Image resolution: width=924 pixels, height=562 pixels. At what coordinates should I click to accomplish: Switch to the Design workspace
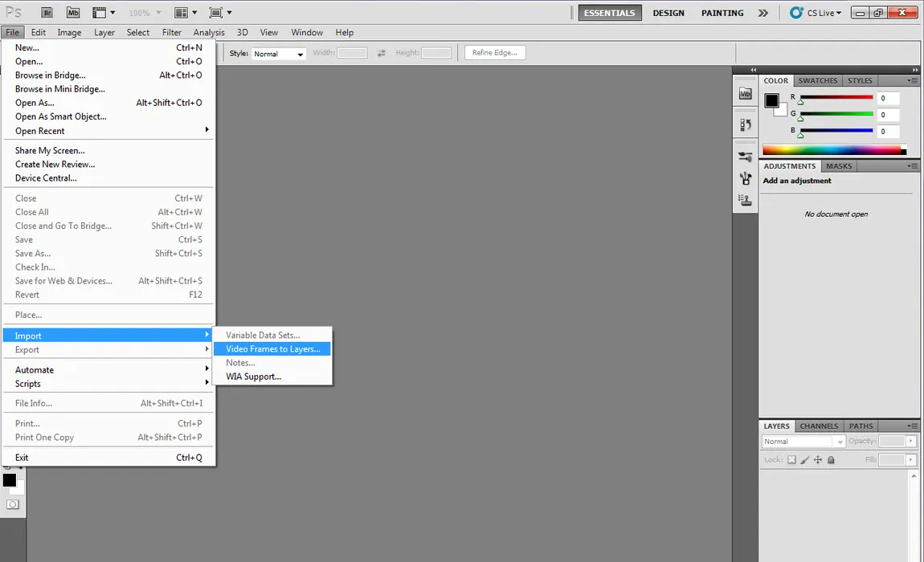pyautogui.click(x=668, y=12)
